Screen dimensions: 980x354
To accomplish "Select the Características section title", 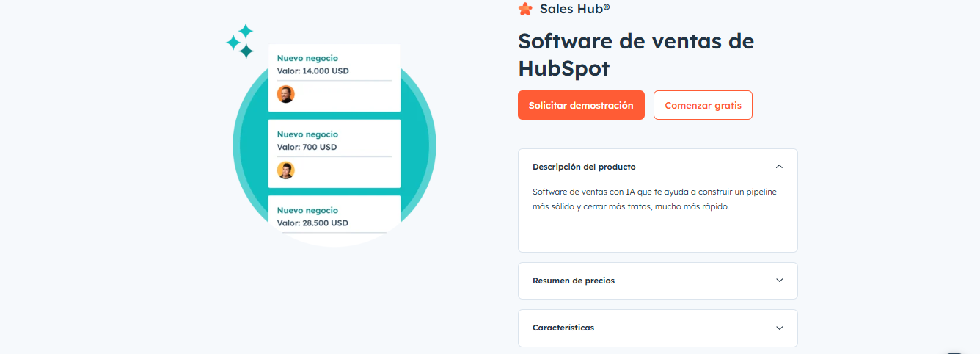I will point(563,328).
